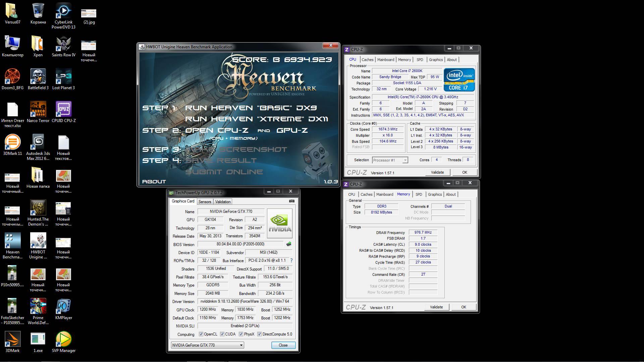Open CPU tab in lower CPU-Z window

352,194
